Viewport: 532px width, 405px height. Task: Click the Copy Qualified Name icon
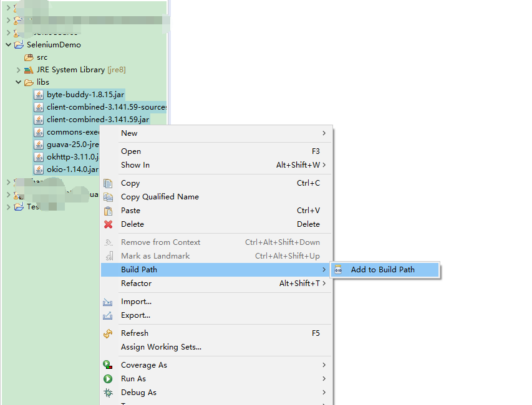tap(108, 197)
